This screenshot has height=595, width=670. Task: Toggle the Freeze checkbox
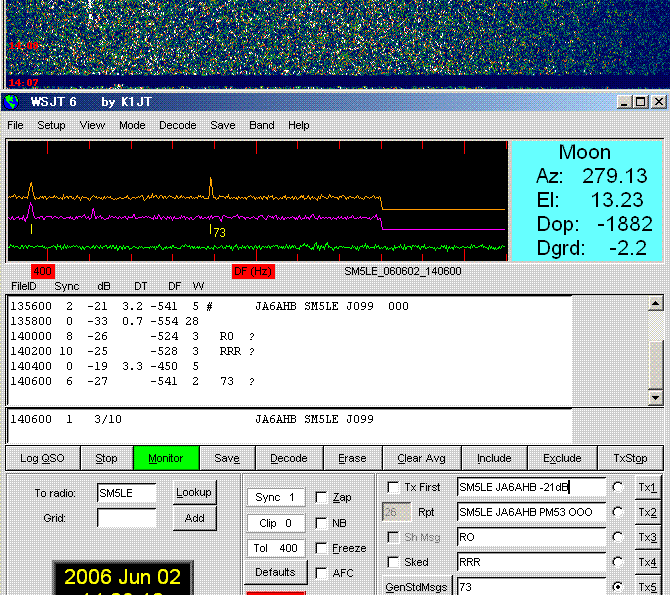click(321, 548)
